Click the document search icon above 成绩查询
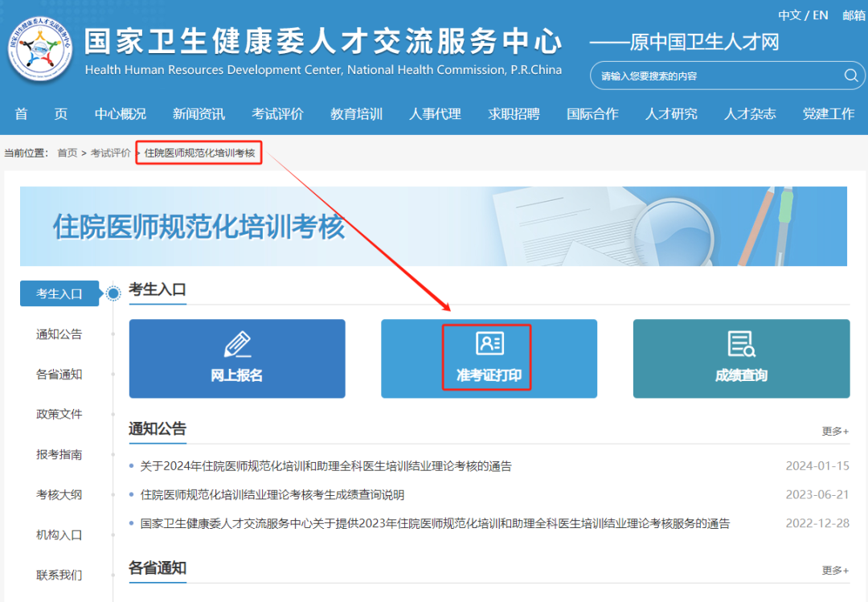 pos(741,344)
